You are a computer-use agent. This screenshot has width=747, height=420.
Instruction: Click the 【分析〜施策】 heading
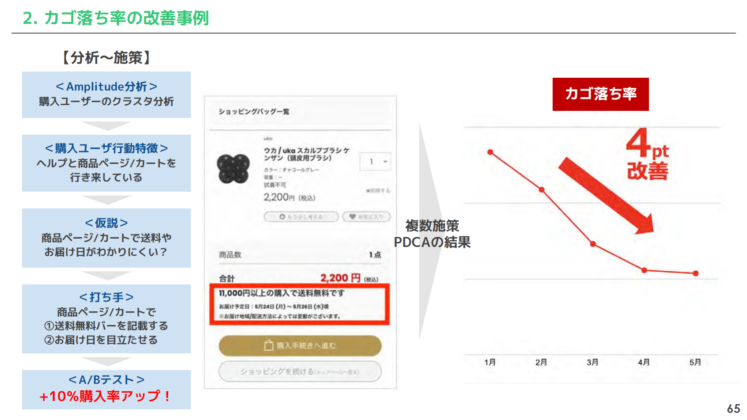tap(106, 58)
